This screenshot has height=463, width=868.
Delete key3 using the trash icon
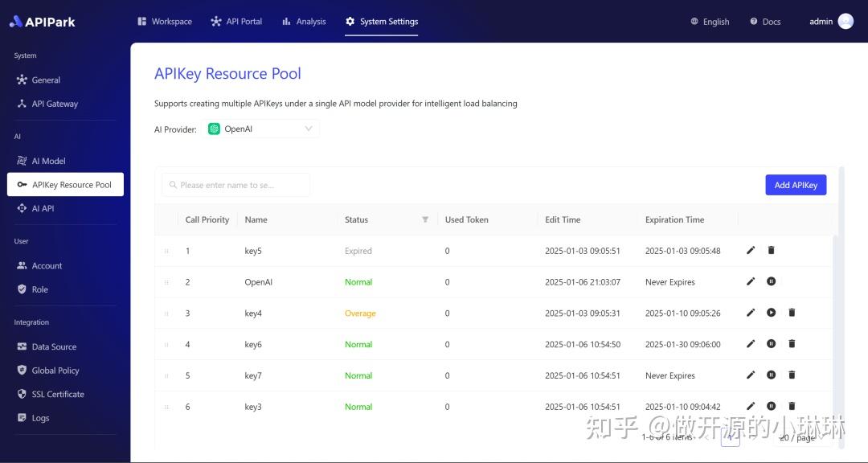[x=792, y=406]
